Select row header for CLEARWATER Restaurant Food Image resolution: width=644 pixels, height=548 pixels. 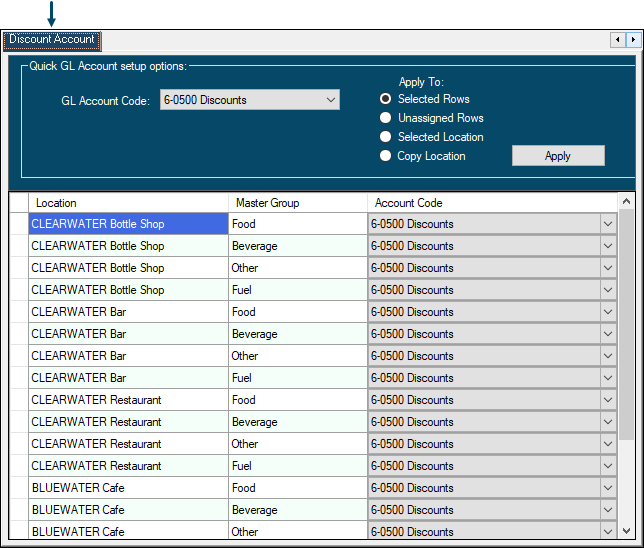coord(18,400)
